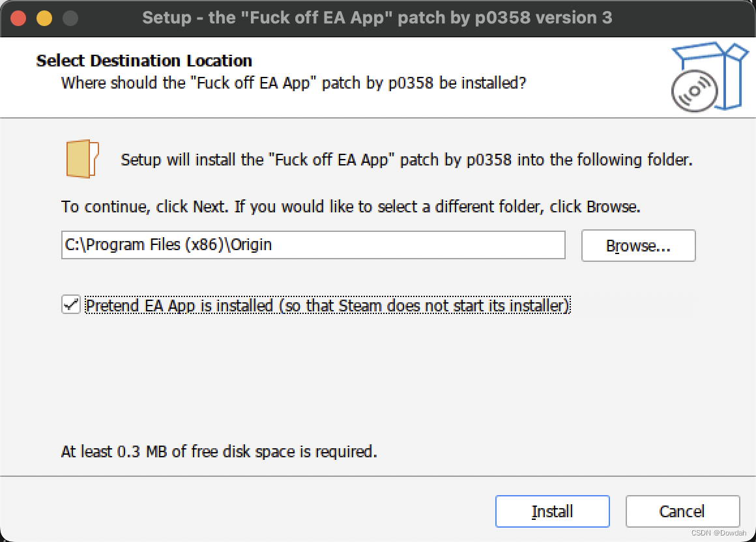Click the installer box-and-disc icon
The width and height of the screenshot is (756, 542).
tap(709, 77)
